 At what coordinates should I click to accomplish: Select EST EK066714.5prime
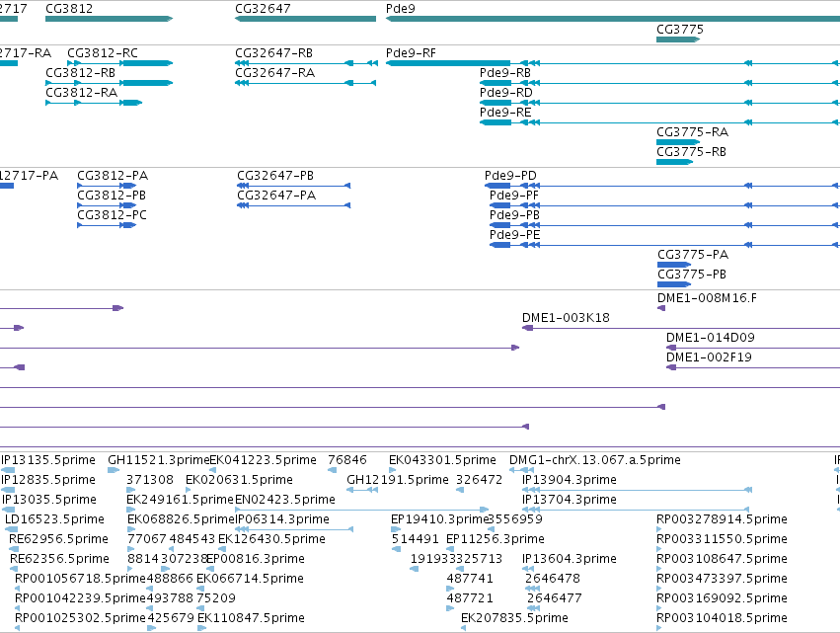250,579
